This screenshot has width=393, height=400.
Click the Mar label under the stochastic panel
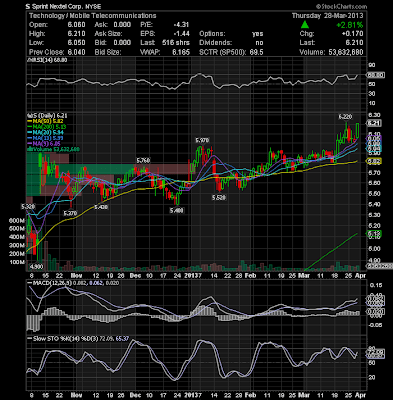304,395
